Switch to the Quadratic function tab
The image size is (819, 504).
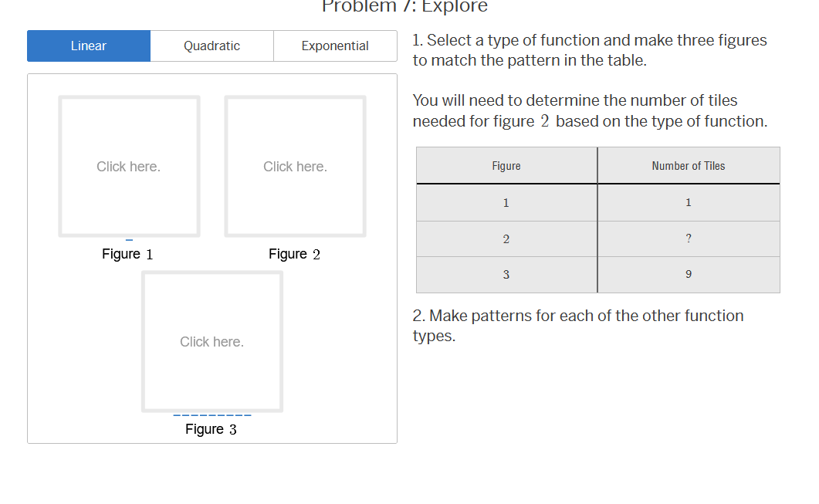click(212, 46)
